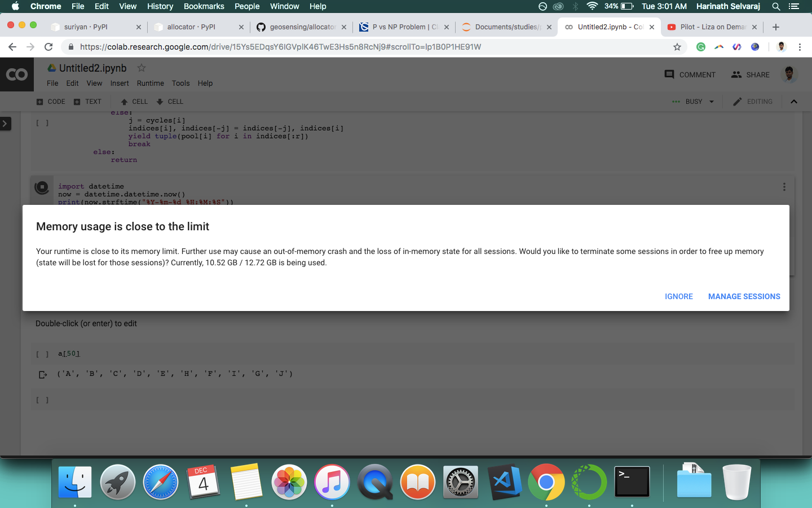Star the Untitled2.ipynb notebook
The image size is (812, 508).
point(142,68)
